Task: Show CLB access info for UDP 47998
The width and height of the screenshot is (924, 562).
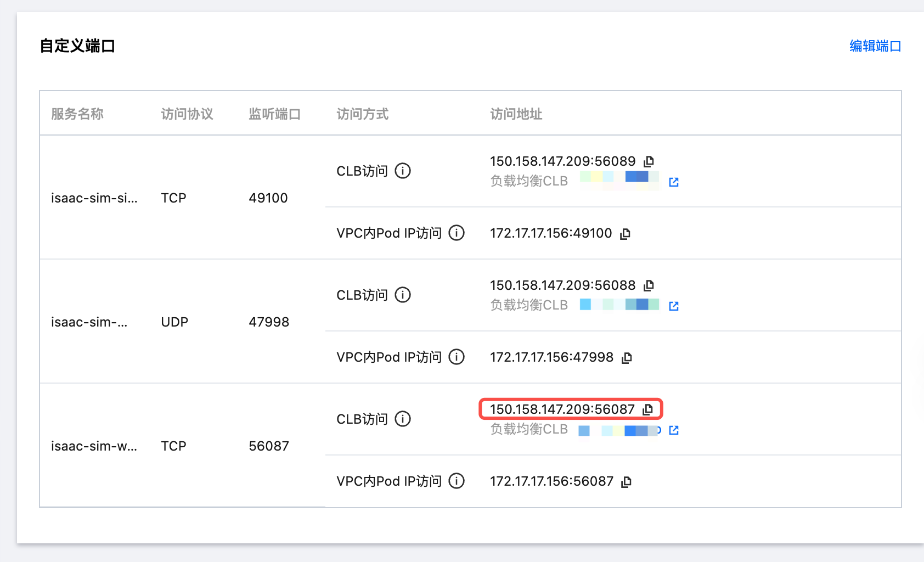Action: [x=403, y=295]
